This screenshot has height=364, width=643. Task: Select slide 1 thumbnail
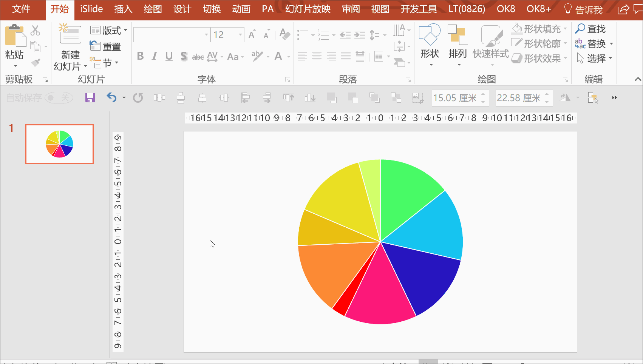click(59, 144)
